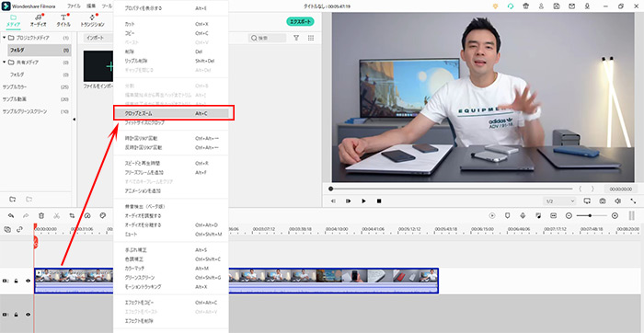Collapse the media panel with side arrow
644x333 pixels.
pyautogui.click(x=75, y=119)
